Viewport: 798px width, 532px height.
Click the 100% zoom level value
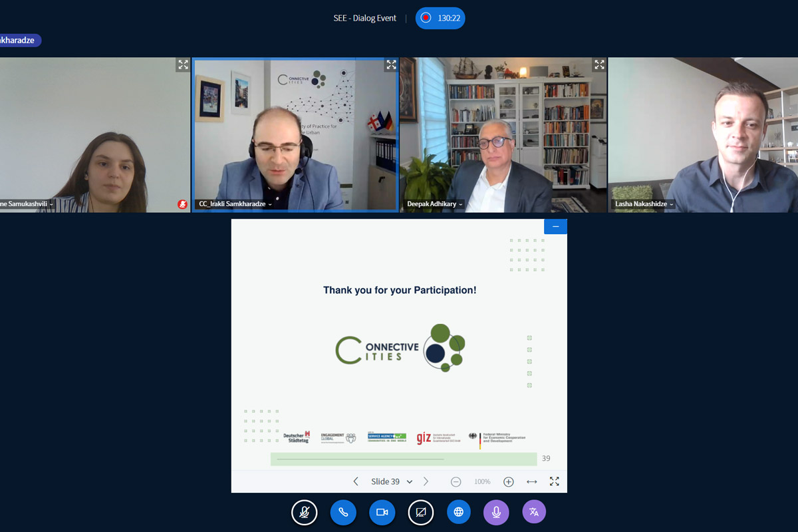tap(482, 481)
